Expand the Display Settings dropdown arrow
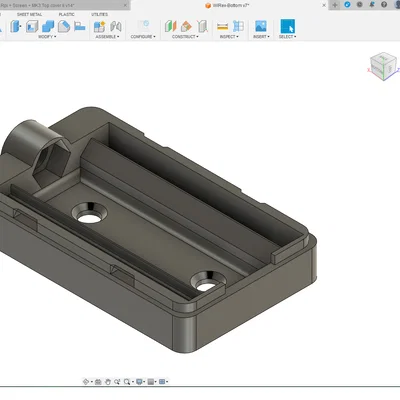 tap(144, 382)
